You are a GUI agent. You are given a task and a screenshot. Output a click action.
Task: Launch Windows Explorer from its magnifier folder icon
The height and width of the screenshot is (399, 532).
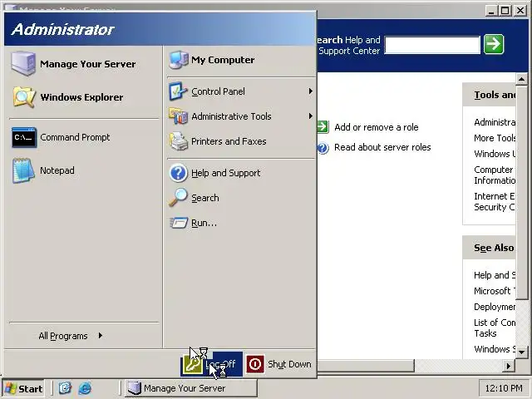[23, 97]
